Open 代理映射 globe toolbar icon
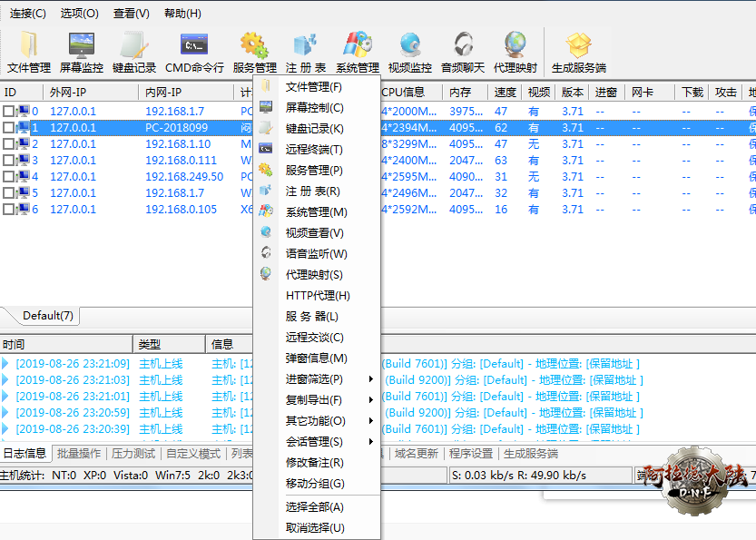 coord(515,53)
